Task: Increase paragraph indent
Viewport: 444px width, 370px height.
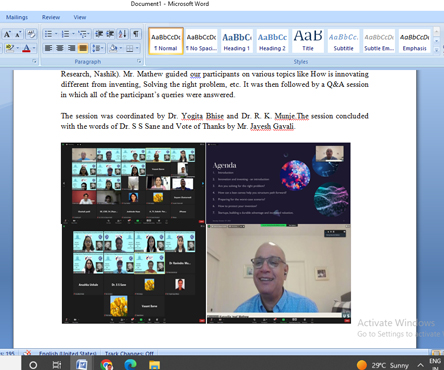Action: 110,34
